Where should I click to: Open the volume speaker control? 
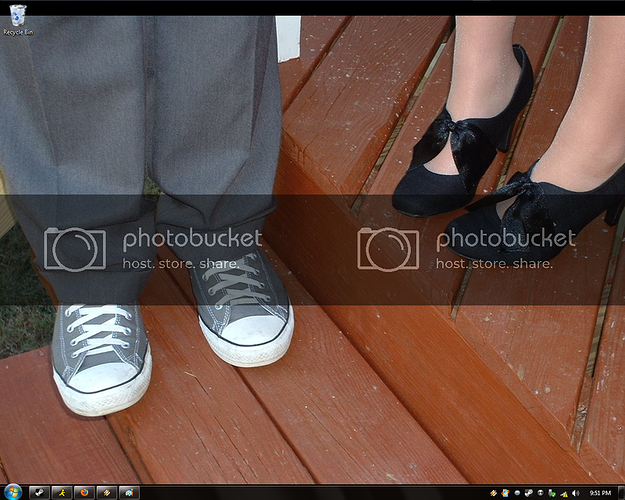(576, 493)
